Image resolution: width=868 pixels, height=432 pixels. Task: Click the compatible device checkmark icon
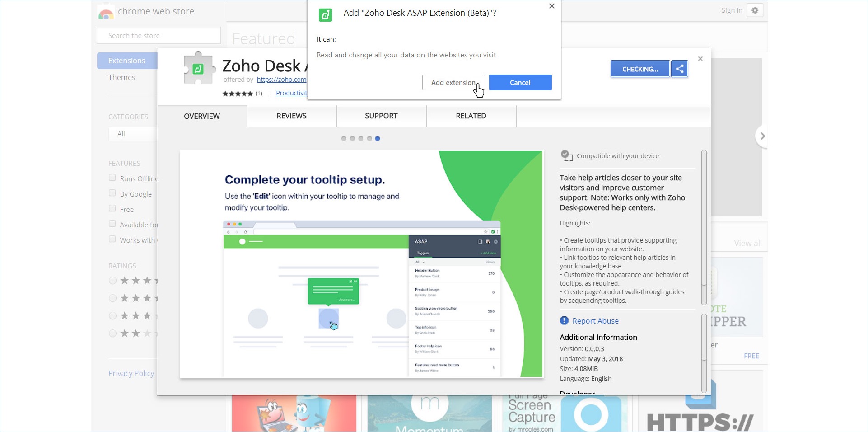[x=566, y=156]
